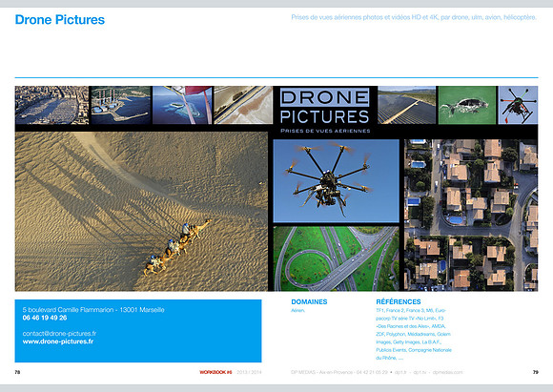The height and width of the screenshot is (392, 553).
Task: Click the contact@drone-pictures.fr email address
Action: coord(59,334)
